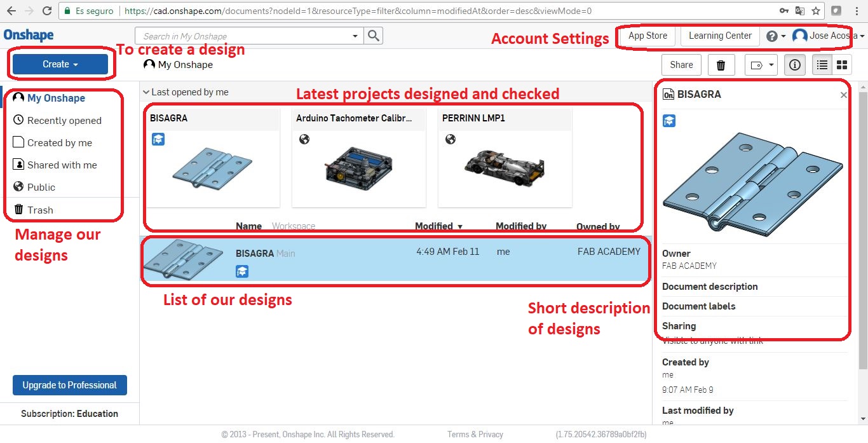The height and width of the screenshot is (443, 868).
Task: Click Upgrade to Professional button
Action: pos(70,385)
